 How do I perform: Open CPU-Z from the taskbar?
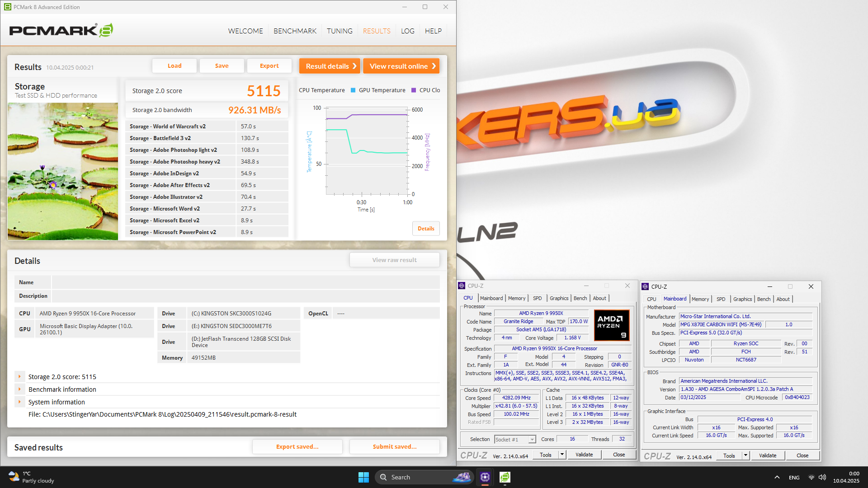click(485, 477)
